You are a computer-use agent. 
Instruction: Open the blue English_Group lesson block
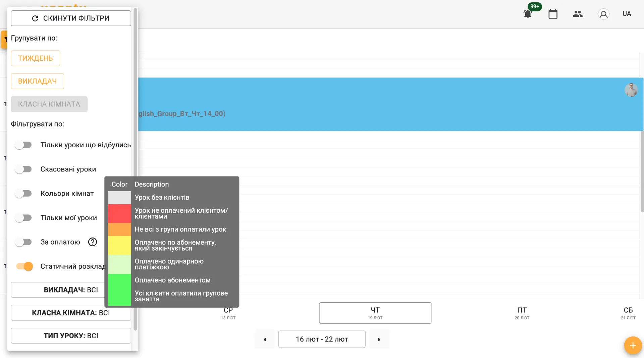[391, 104]
